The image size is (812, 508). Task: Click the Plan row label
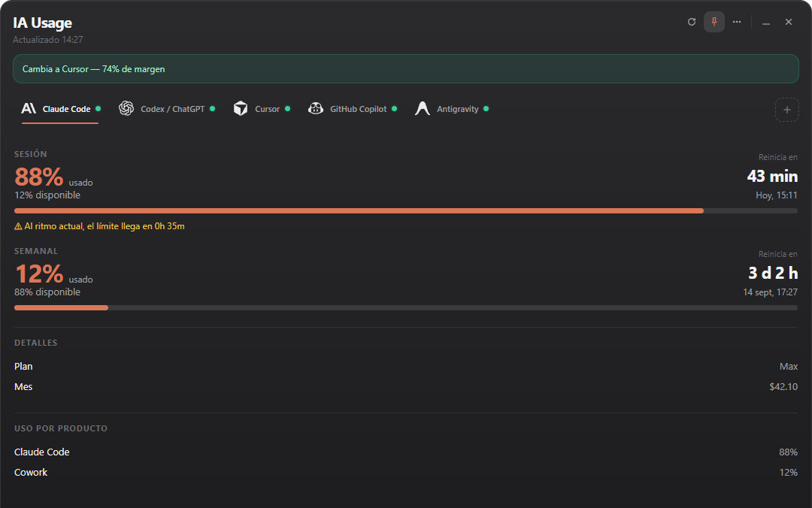pos(23,366)
